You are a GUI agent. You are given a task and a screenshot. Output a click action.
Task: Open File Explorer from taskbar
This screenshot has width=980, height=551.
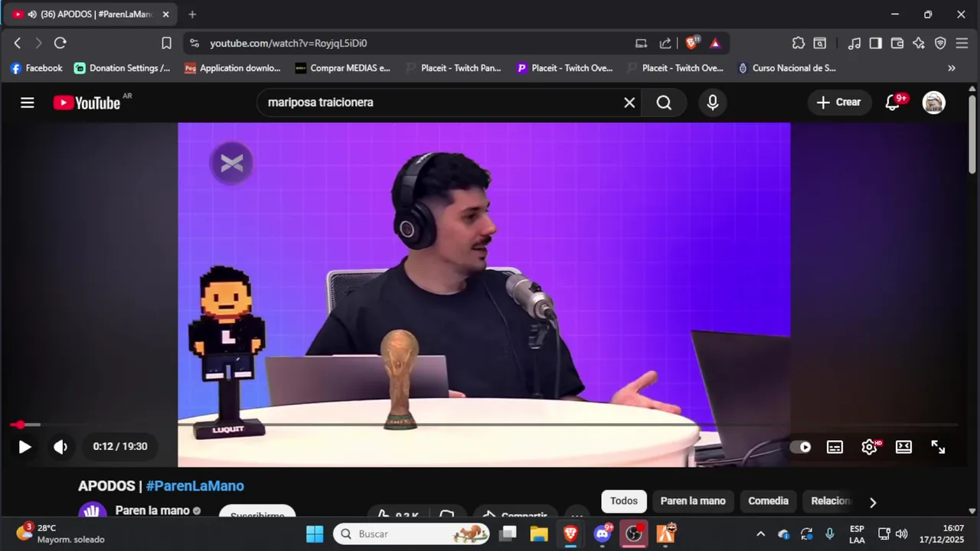click(x=539, y=534)
